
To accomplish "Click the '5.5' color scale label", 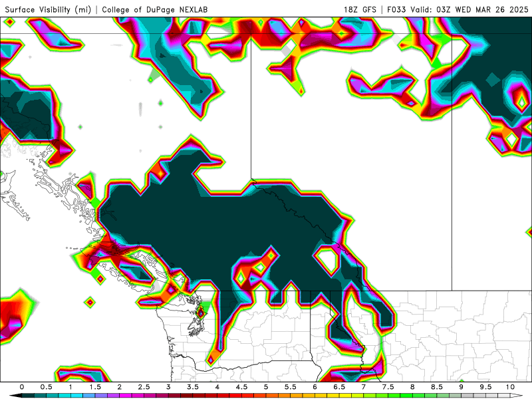I will [291, 387].
